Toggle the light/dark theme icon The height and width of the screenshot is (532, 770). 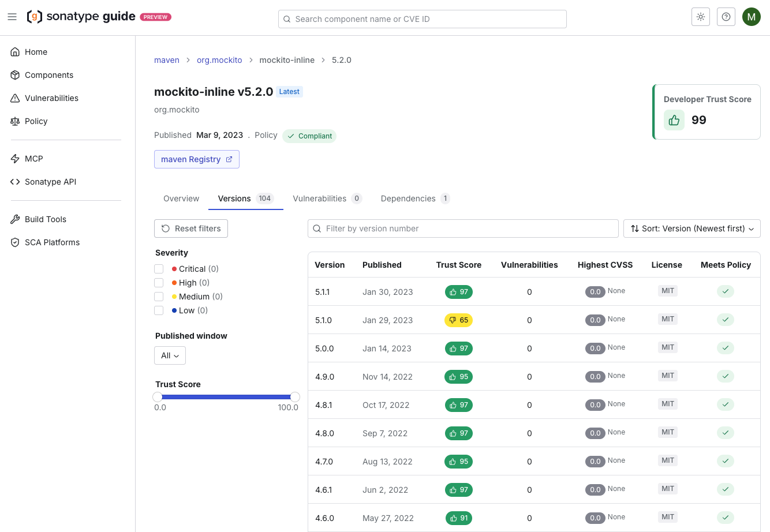700,17
